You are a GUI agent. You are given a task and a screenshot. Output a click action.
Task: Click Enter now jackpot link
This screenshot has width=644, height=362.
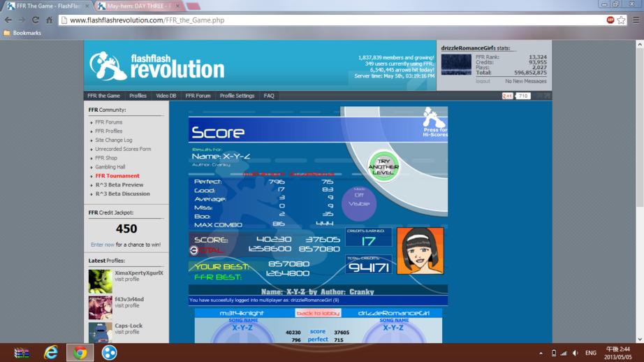[x=102, y=245]
